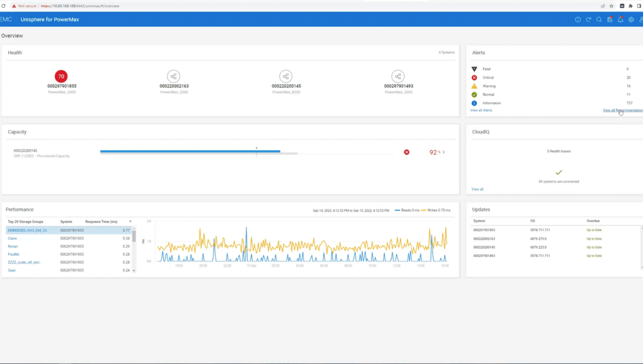
Task: Click the Reads legend entry in chart
Action: click(x=407, y=210)
